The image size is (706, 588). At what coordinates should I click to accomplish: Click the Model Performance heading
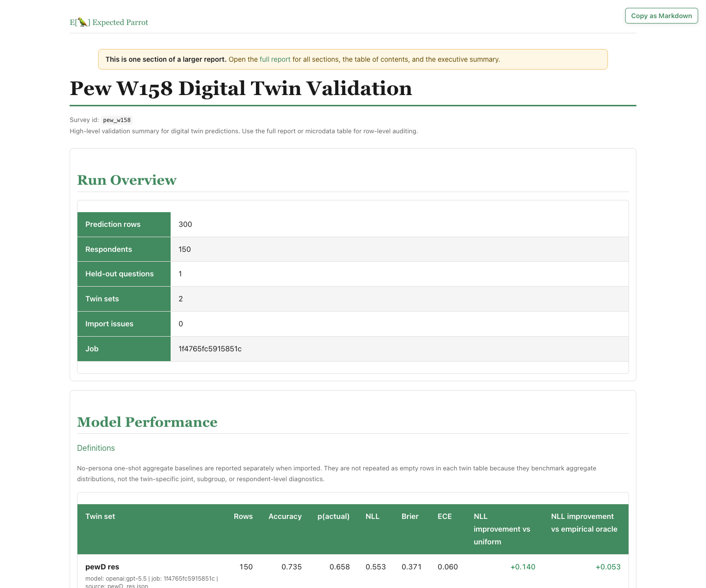147,422
